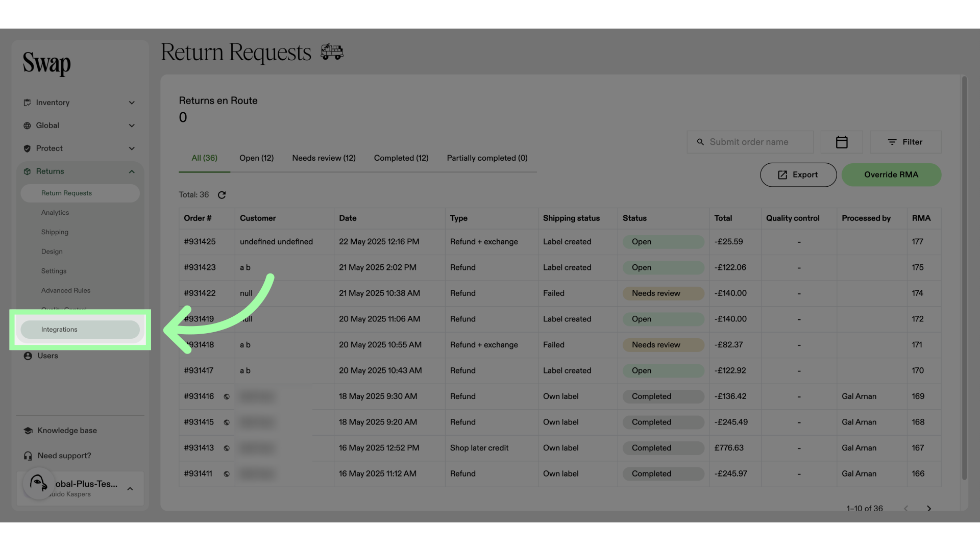
Task: Open Analytics in sidebar
Action: click(55, 213)
